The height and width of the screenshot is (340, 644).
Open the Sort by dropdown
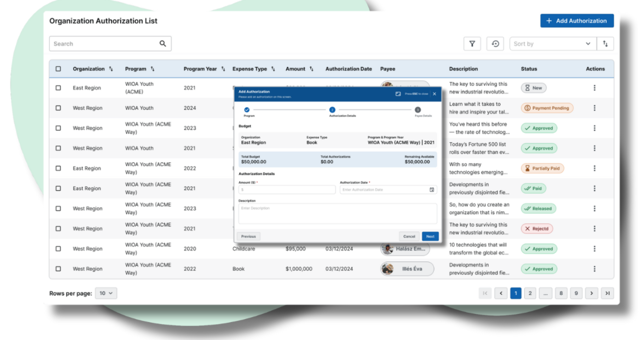(x=552, y=44)
